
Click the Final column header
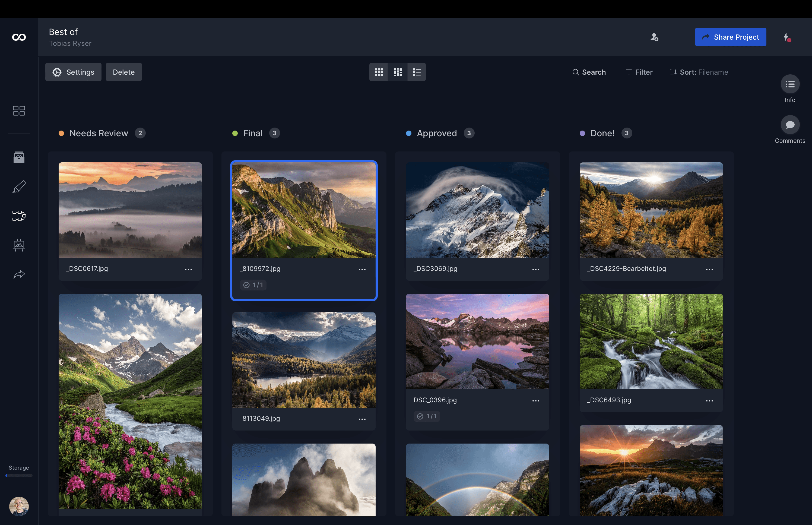[x=253, y=133]
